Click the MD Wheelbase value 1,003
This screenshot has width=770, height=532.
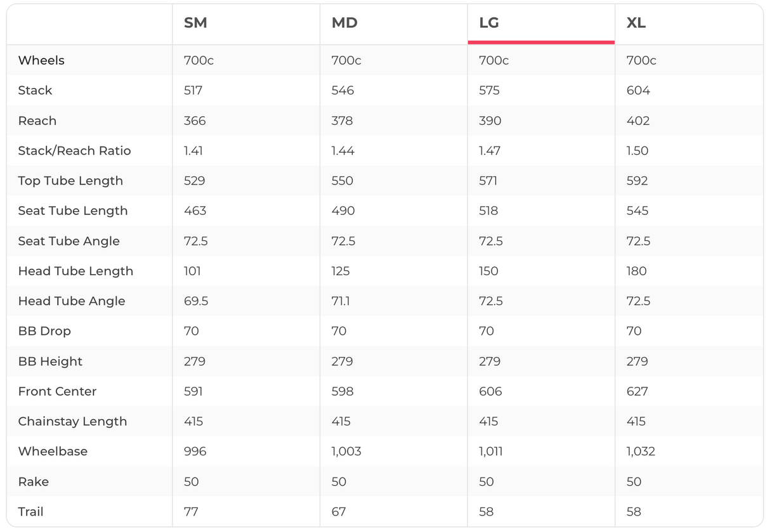point(346,451)
